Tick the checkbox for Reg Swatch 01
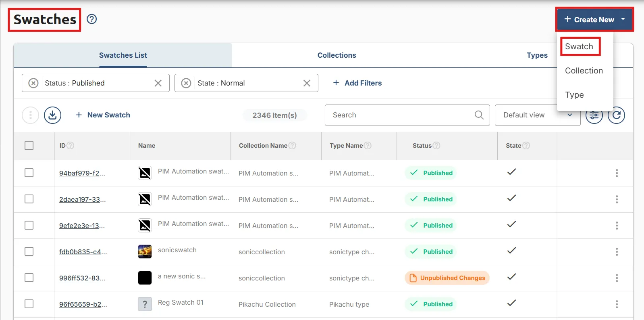The image size is (644, 320). pyautogui.click(x=29, y=304)
